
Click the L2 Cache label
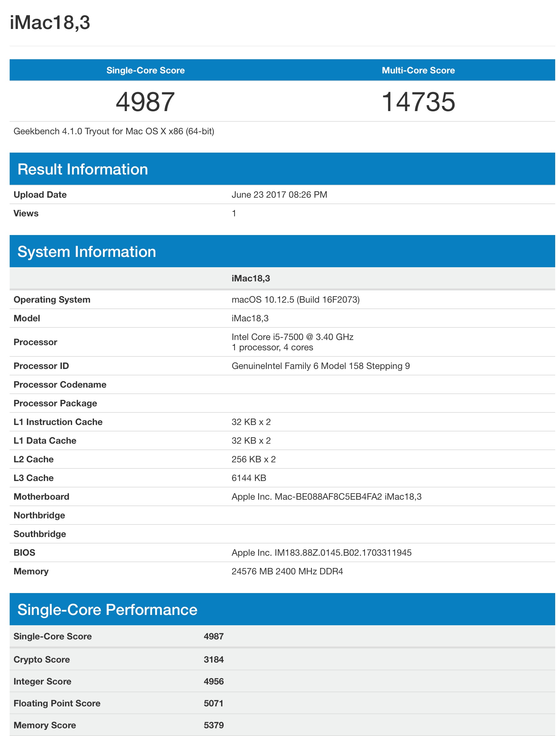34,459
